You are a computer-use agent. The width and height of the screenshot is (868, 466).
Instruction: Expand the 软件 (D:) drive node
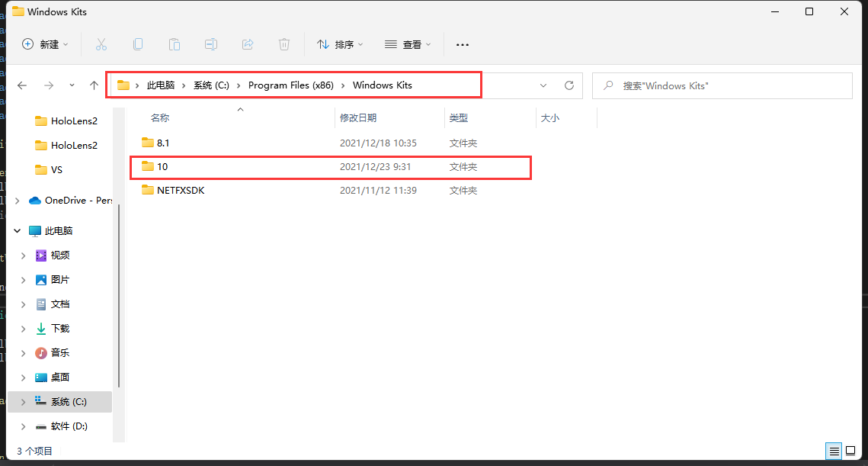24,426
